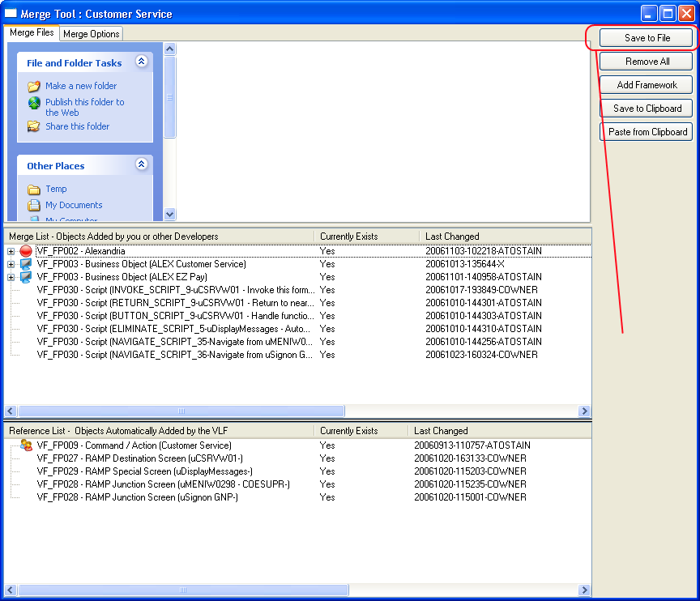Click Save to Clipboard button
Image resolution: width=700 pixels, height=601 pixels.
coord(646,109)
